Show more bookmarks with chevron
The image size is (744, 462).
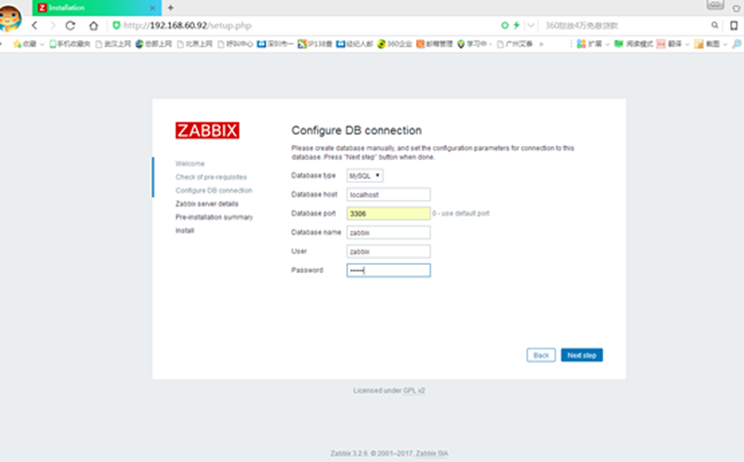[541, 44]
